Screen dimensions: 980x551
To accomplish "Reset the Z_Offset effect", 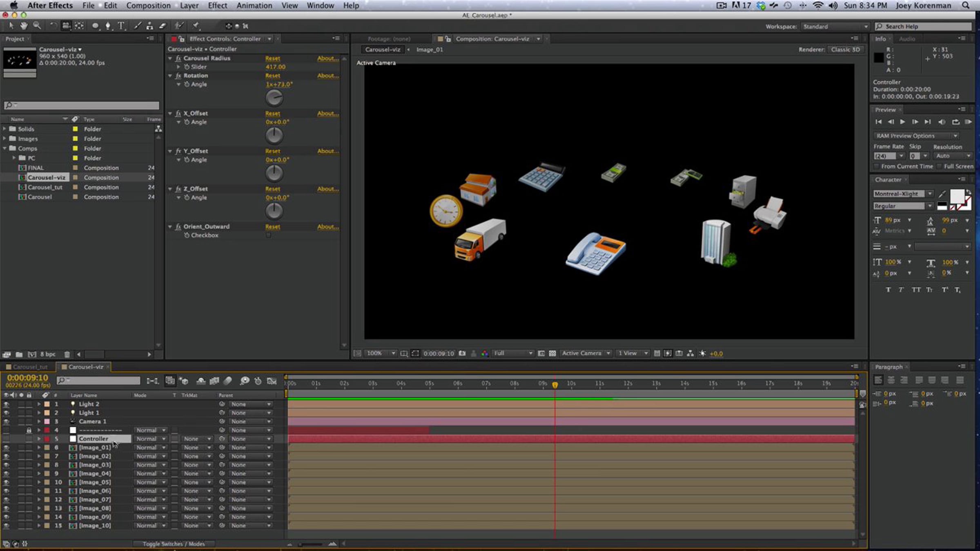I will tap(273, 189).
